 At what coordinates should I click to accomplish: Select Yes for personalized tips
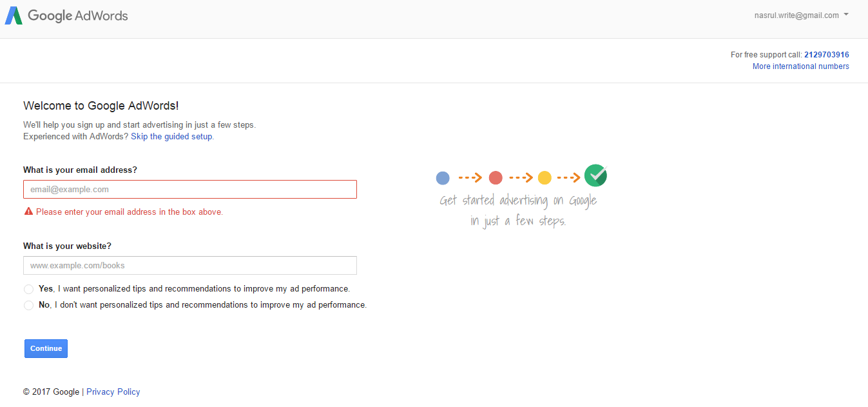pyautogui.click(x=28, y=290)
